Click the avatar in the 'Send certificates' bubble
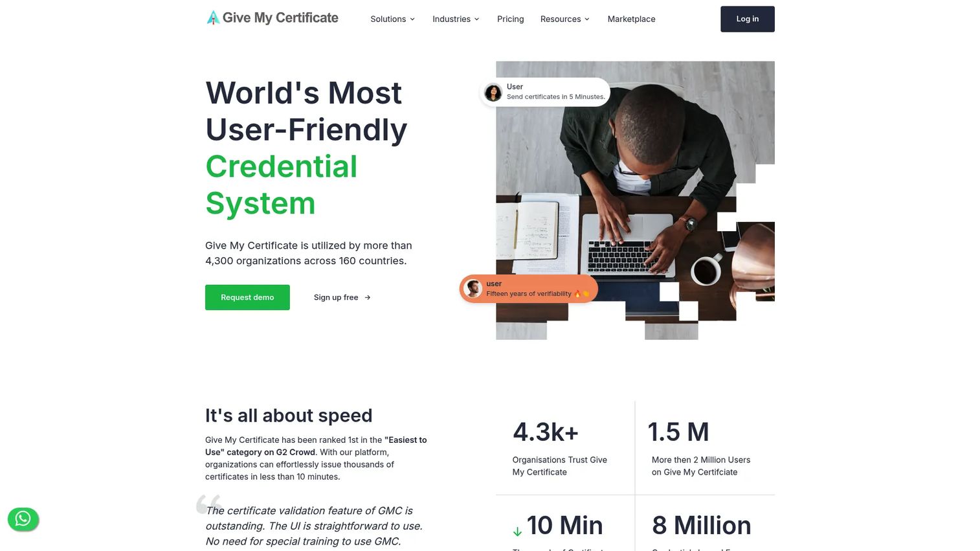 pos(493,93)
